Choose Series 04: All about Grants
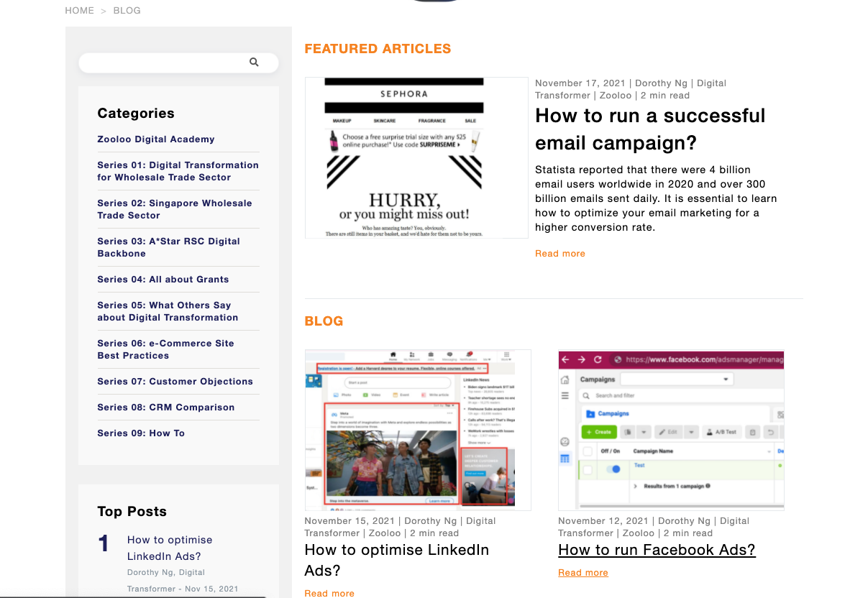The height and width of the screenshot is (598, 868). [x=163, y=280]
